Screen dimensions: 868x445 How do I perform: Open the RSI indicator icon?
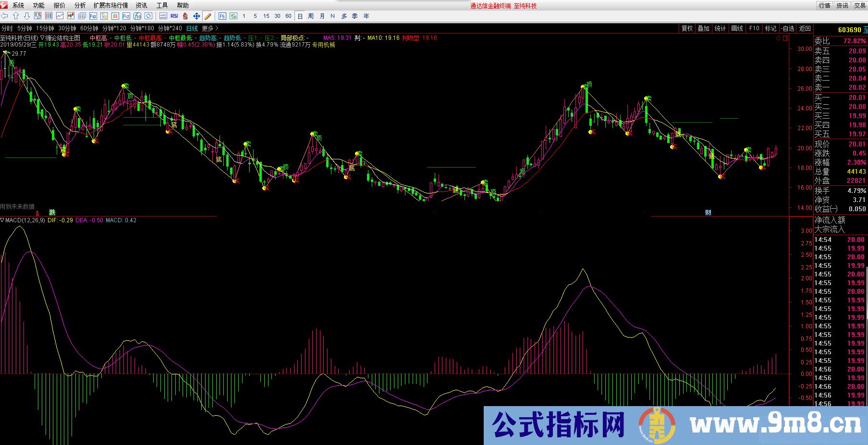coord(175,15)
